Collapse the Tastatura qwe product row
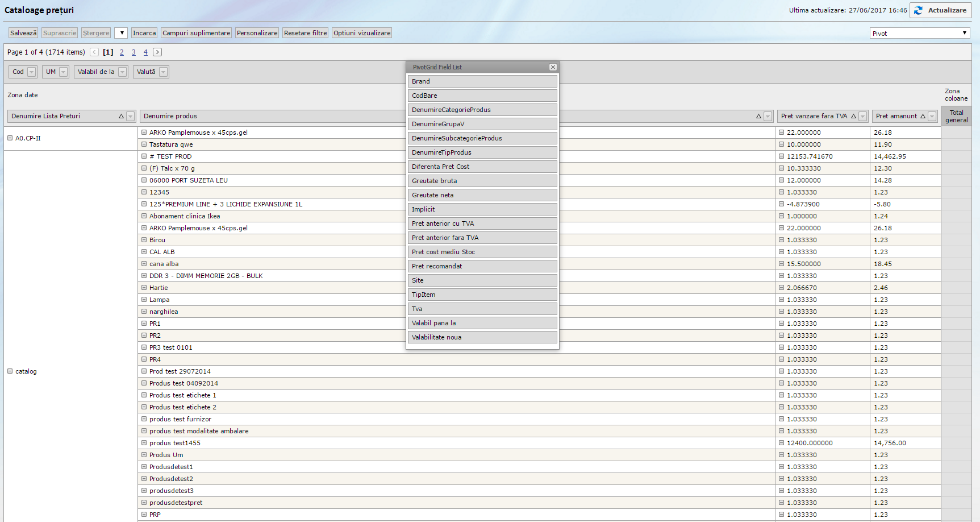Screen dimensions: 980x522 pos(144,144)
